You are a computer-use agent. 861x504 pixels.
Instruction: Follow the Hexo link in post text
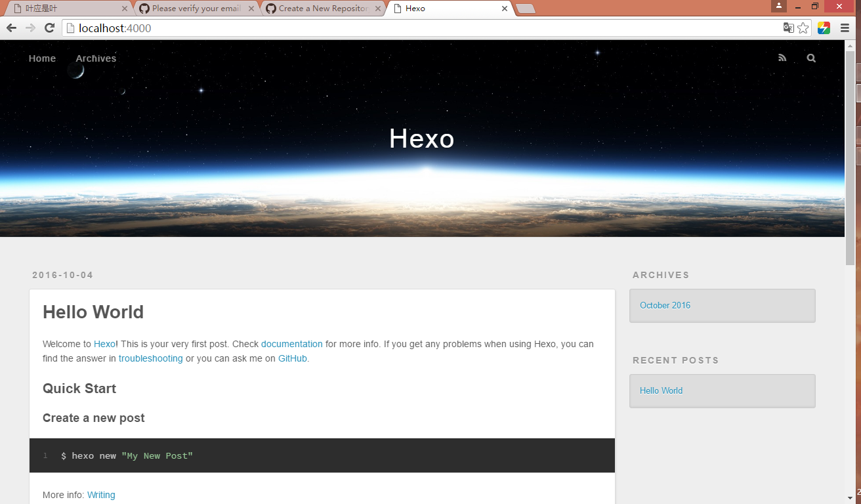(x=104, y=344)
